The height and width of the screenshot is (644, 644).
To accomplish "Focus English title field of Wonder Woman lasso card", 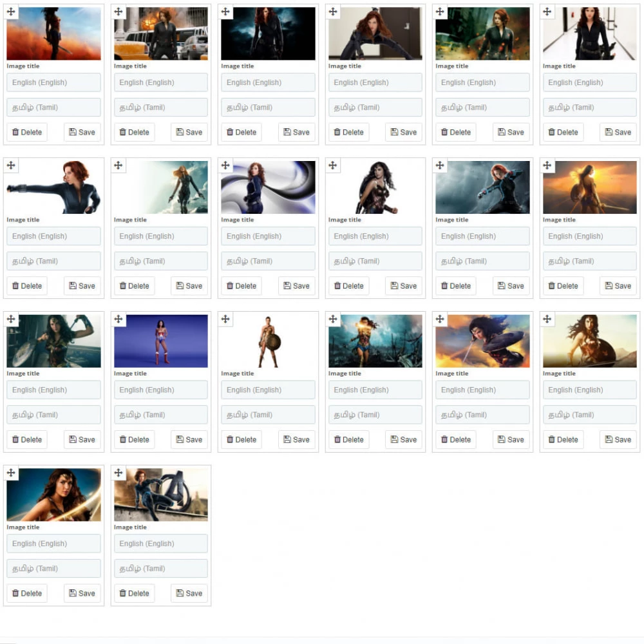I will [x=54, y=544].
